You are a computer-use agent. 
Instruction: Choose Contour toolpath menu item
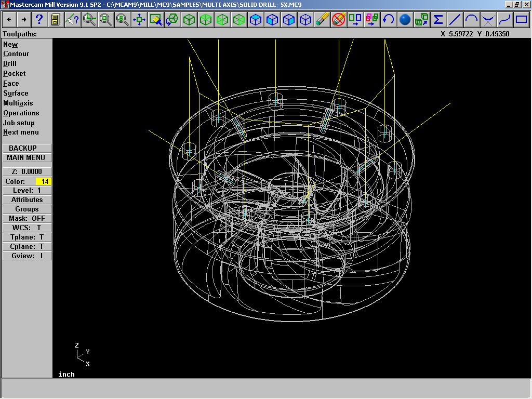pyautogui.click(x=16, y=54)
